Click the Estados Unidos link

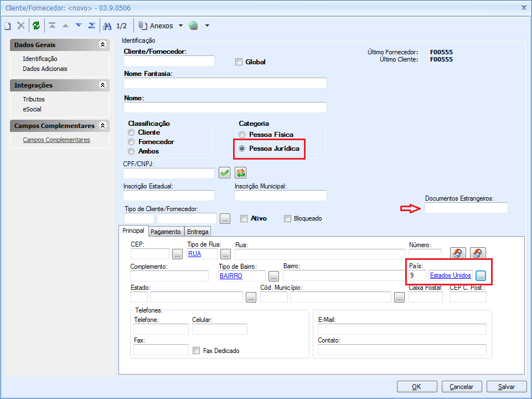pos(451,275)
